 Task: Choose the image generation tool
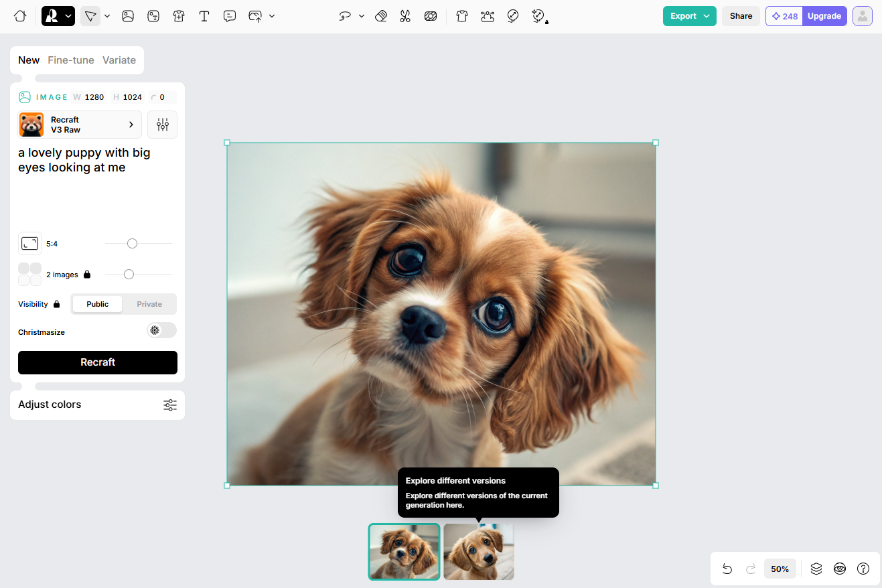128,16
